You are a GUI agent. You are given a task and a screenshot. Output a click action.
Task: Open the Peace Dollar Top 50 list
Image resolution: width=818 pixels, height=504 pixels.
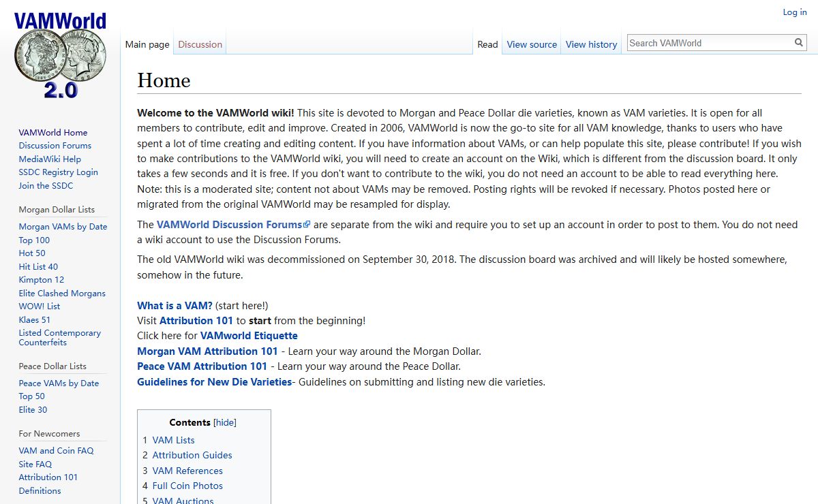click(32, 396)
